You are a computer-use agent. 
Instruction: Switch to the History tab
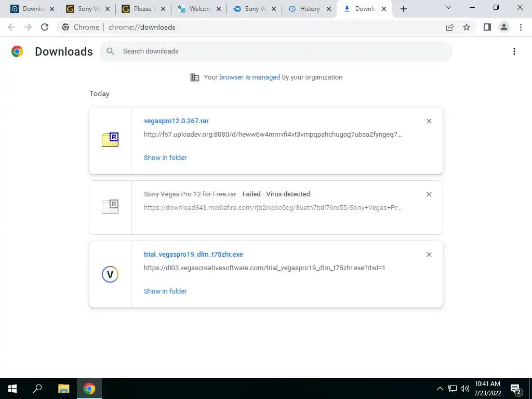[304, 9]
